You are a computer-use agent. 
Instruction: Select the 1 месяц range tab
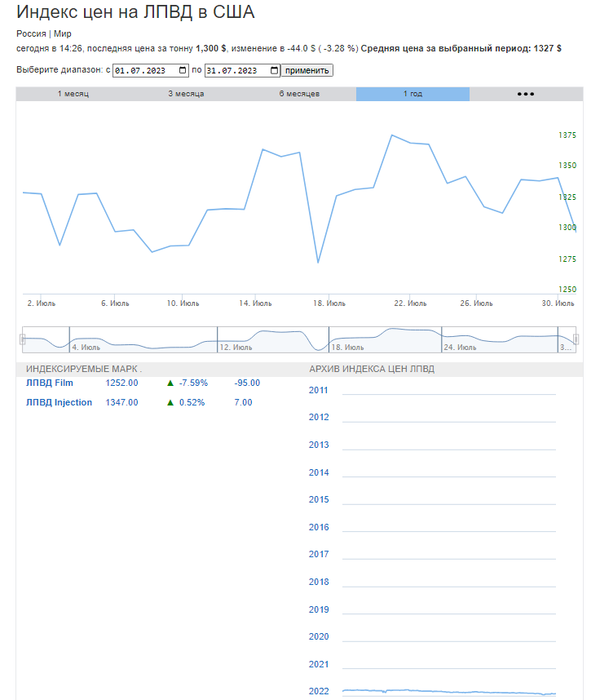pyautogui.click(x=73, y=94)
